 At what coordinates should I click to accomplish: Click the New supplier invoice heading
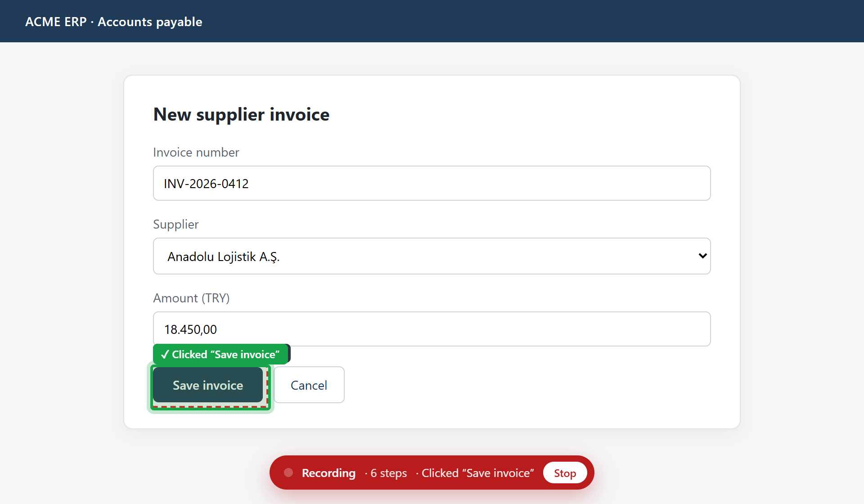[241, 114]
